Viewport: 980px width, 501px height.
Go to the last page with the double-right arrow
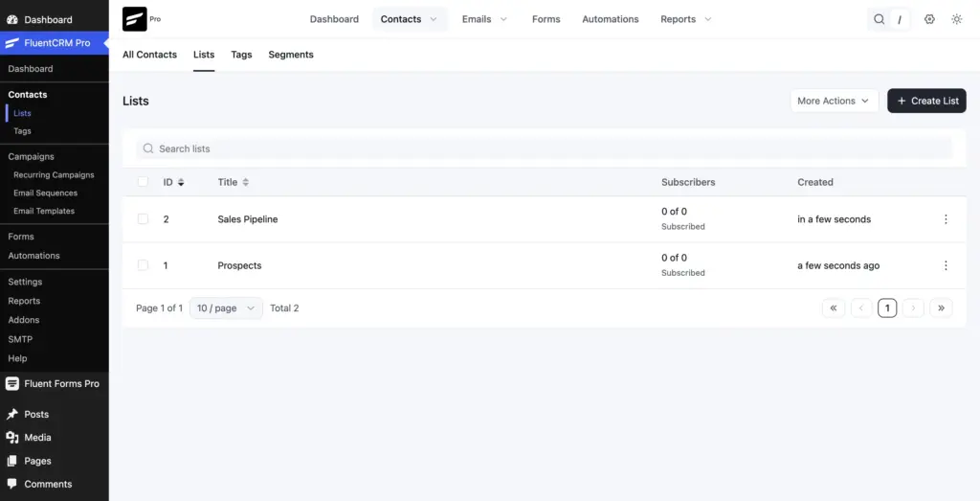941,307
